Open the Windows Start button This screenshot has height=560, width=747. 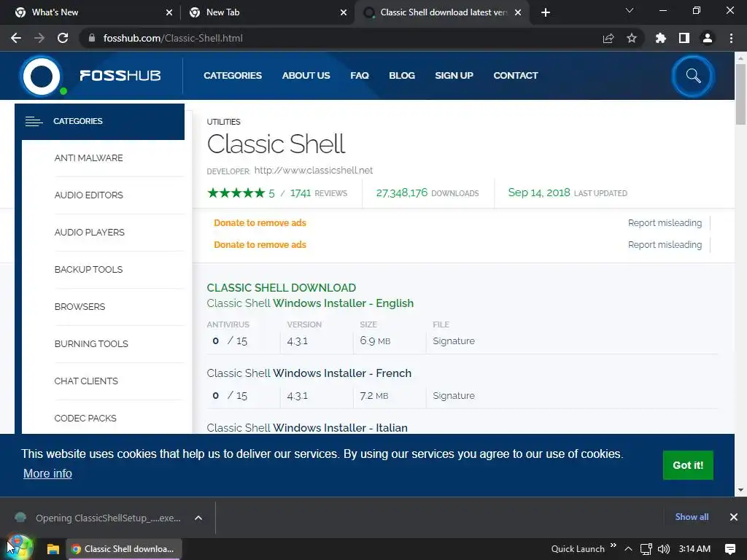(x=18, y=547)
